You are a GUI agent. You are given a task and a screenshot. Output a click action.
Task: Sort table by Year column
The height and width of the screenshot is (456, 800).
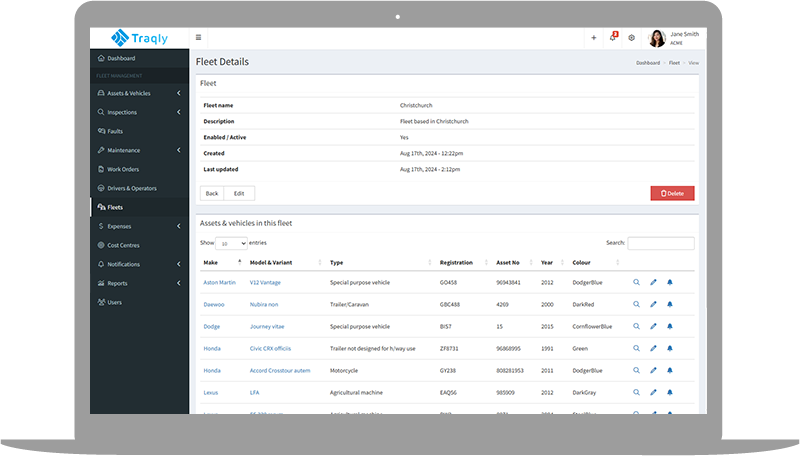point(552,262)
